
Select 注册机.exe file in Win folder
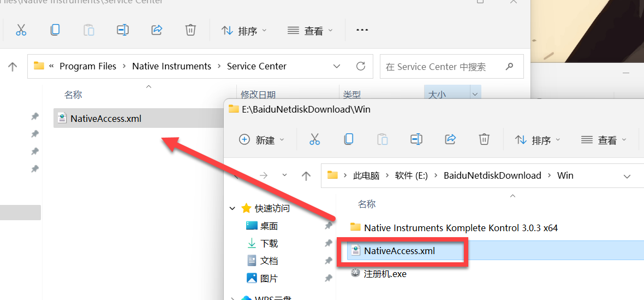(385, 274)
